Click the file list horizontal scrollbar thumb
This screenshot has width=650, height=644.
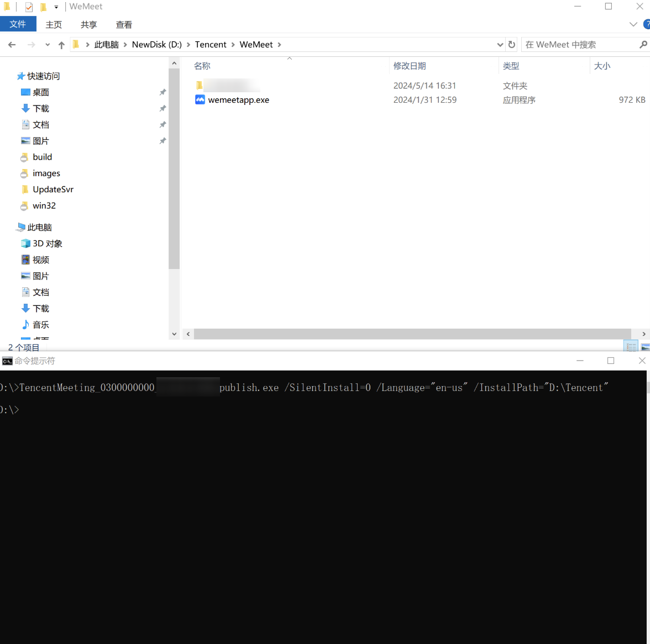pyautogui.click(x=412, y=334)
